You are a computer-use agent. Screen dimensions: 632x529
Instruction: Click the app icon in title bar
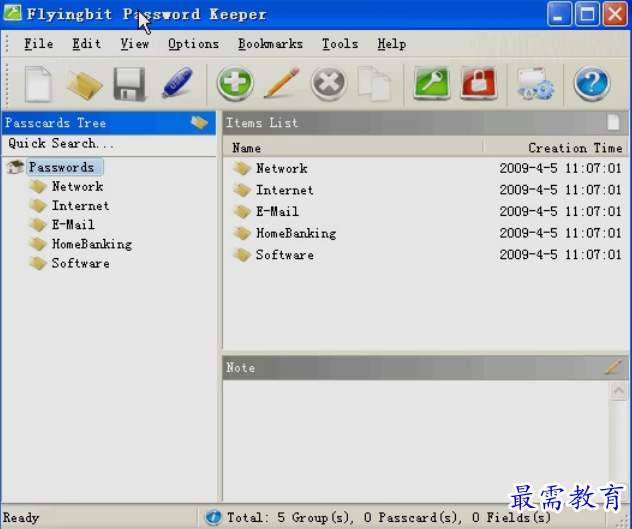(12, 13)
